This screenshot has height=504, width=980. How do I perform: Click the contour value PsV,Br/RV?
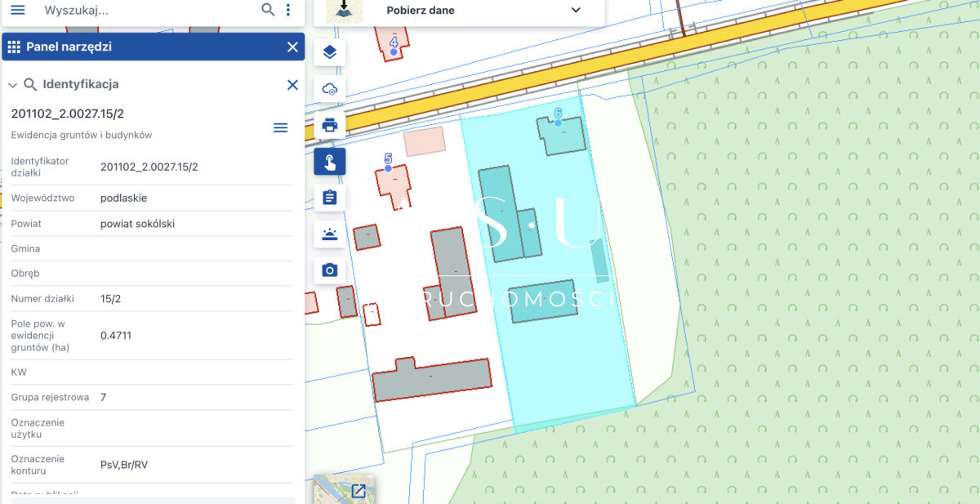click(x=124, y=465)
